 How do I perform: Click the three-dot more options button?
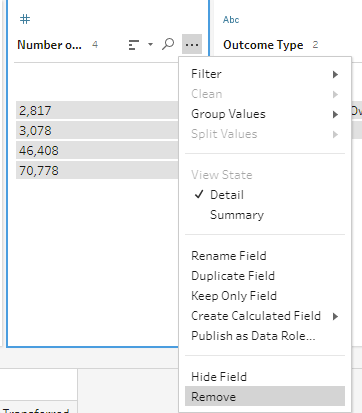[x=192, y=44]
